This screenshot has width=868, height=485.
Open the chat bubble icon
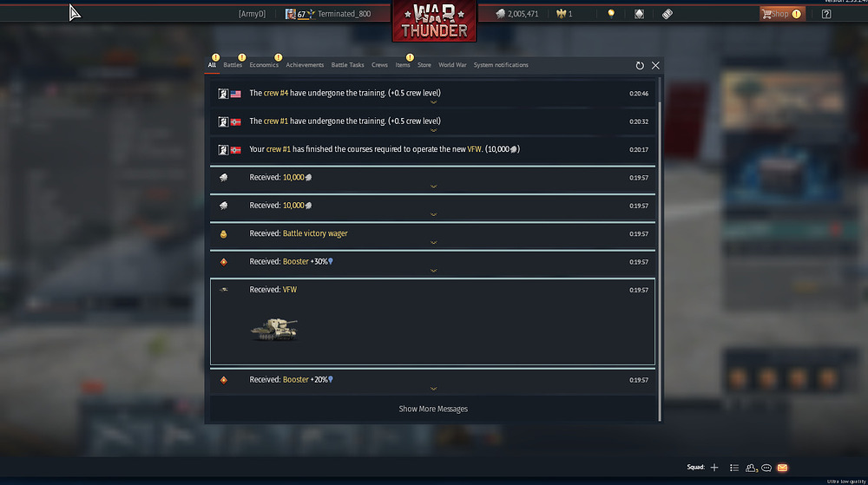click(x=766, y=468)
